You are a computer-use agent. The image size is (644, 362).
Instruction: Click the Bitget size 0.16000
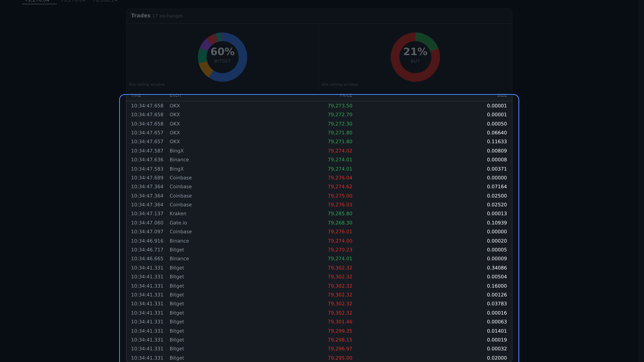pos(497,286)
